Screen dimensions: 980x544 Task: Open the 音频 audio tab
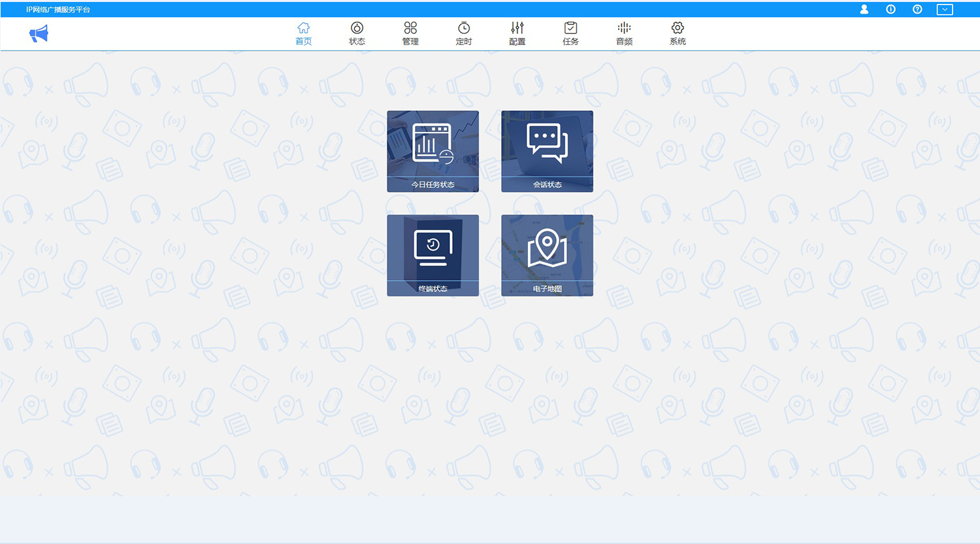[624, 34]
